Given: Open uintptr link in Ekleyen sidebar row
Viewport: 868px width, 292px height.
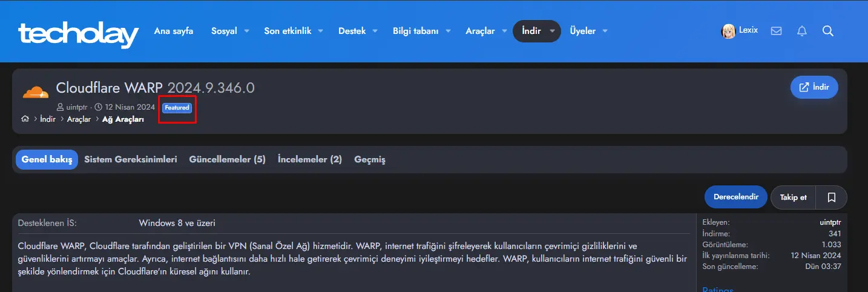Looking at the screenshot, I should point(830,223).
